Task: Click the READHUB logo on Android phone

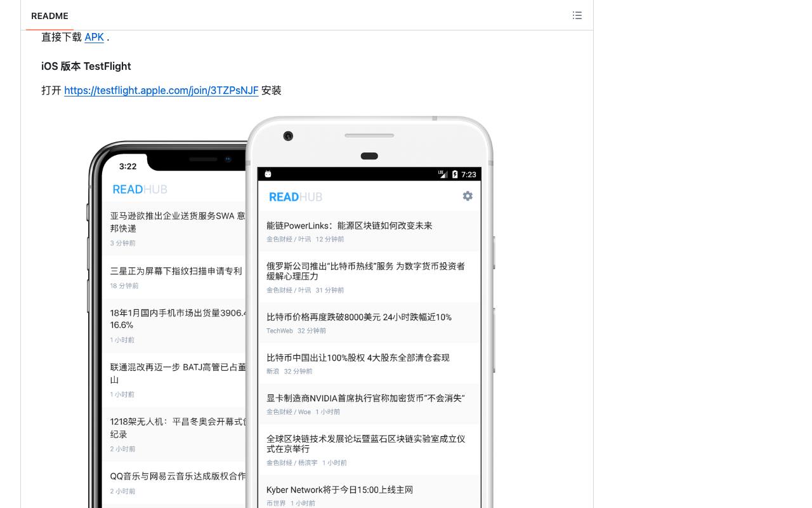Action: coord(296,197)
